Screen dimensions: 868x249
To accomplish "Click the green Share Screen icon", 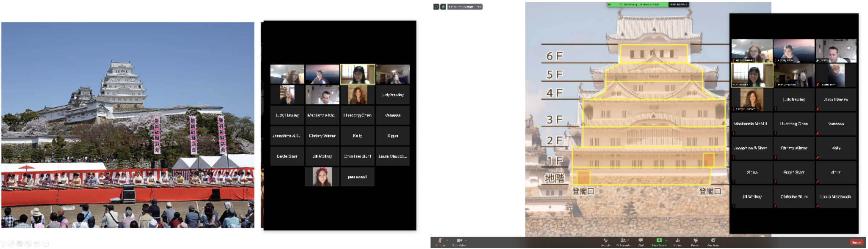I will click(659, 241).
